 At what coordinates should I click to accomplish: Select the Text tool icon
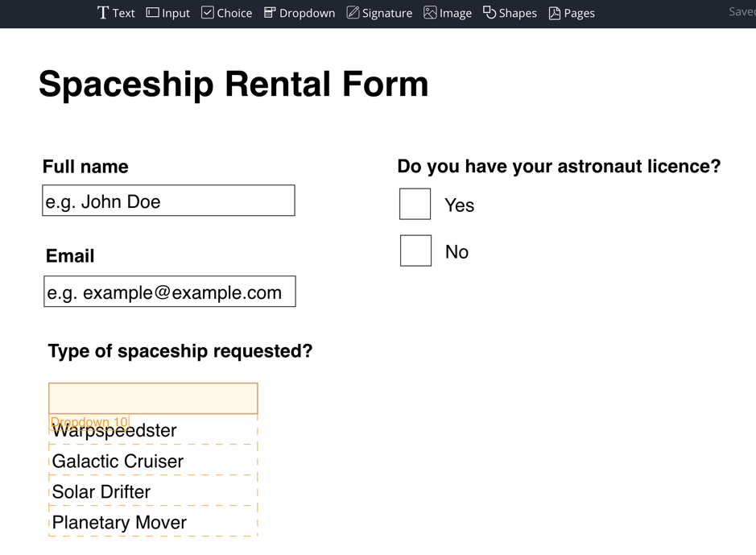(x=103, y=13)
